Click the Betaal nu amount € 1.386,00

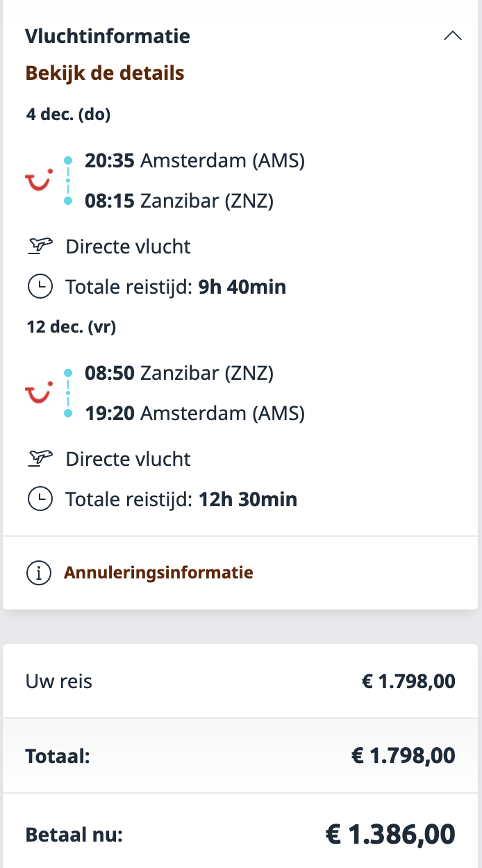[390, 834]
